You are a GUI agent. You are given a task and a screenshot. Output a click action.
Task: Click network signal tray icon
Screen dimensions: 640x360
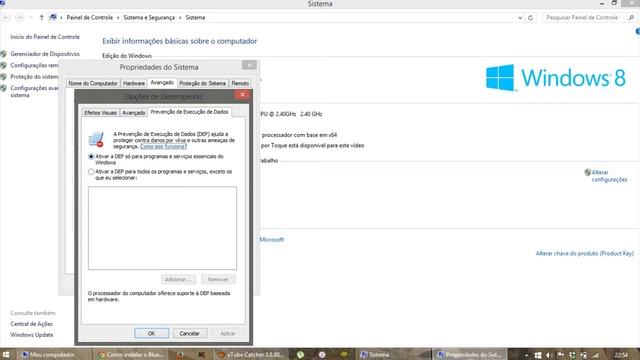596,355
